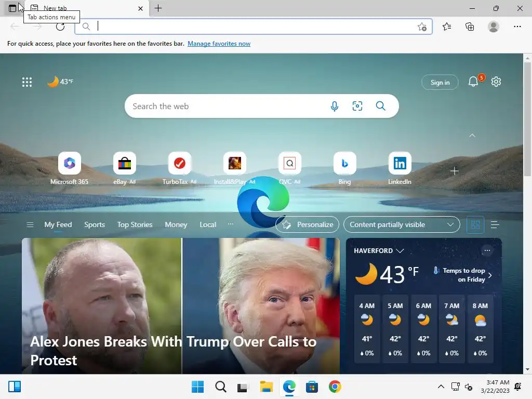
Task: Click the web search magnifier icon
Action: [x=380, y=106]
